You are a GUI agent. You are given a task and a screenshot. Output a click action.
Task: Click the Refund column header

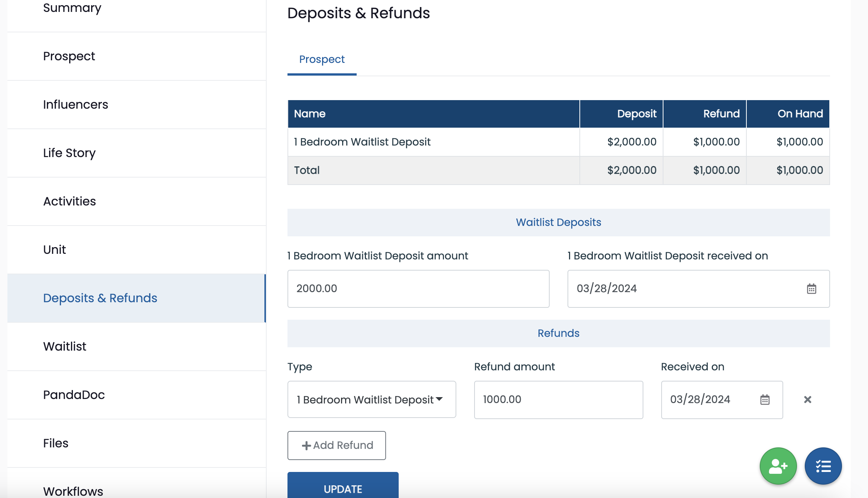click(705, 114)
